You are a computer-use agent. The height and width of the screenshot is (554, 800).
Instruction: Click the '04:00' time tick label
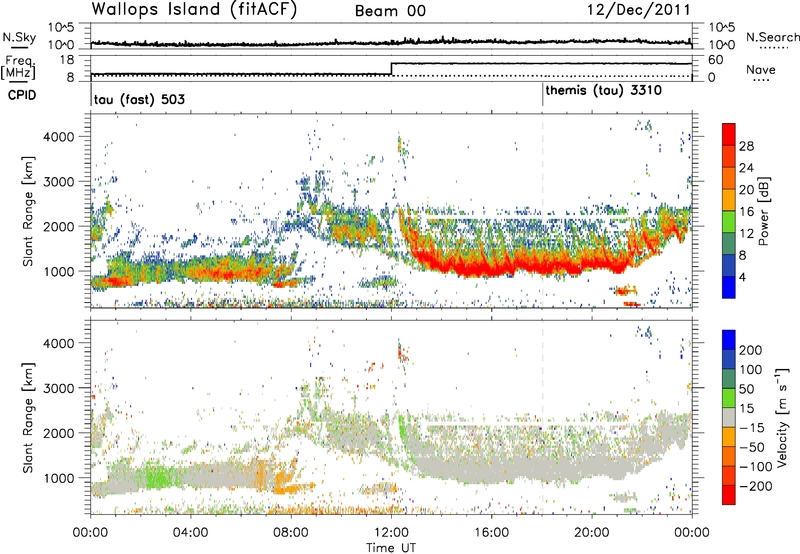pos(190,533)
